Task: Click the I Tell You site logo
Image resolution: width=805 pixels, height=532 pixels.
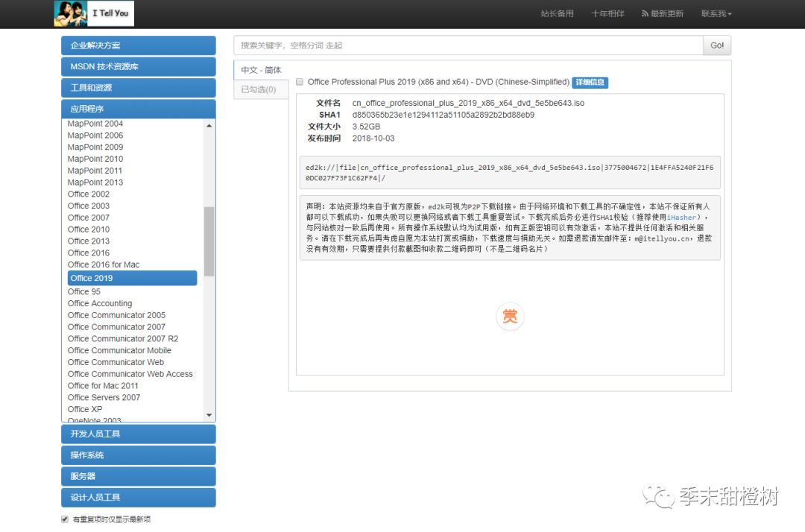Action: [x=94, y=13]
